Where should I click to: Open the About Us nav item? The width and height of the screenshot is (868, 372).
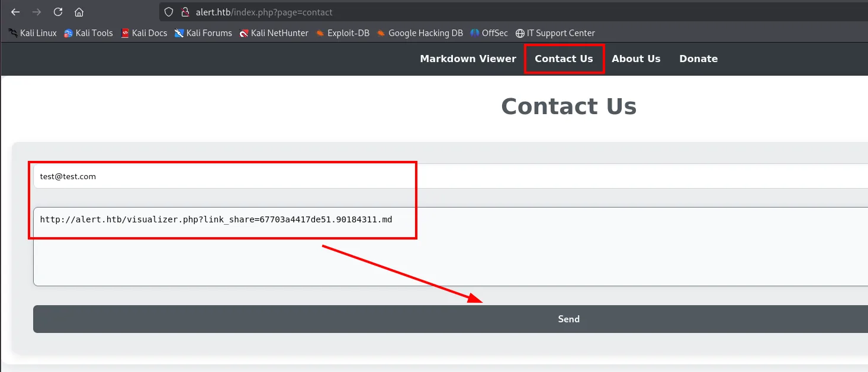pyautogui.click(x=636, y=59)
